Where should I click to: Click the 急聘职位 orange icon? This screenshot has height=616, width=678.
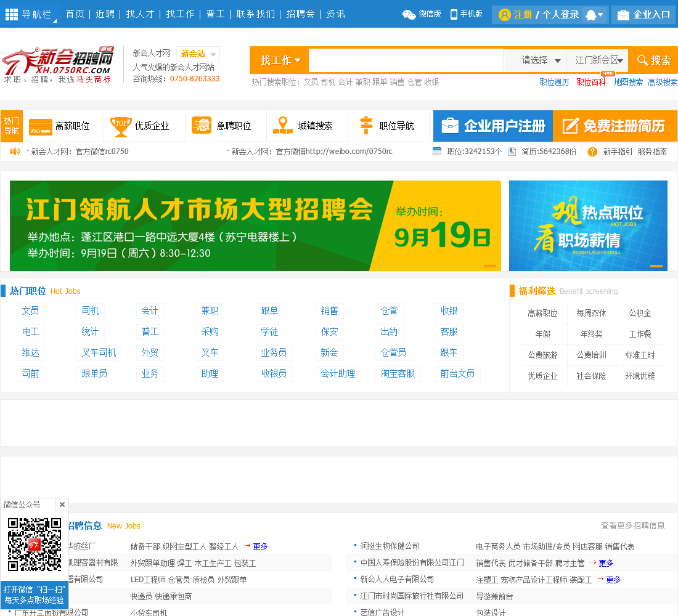pyautogui.click(x=202, y=126)
